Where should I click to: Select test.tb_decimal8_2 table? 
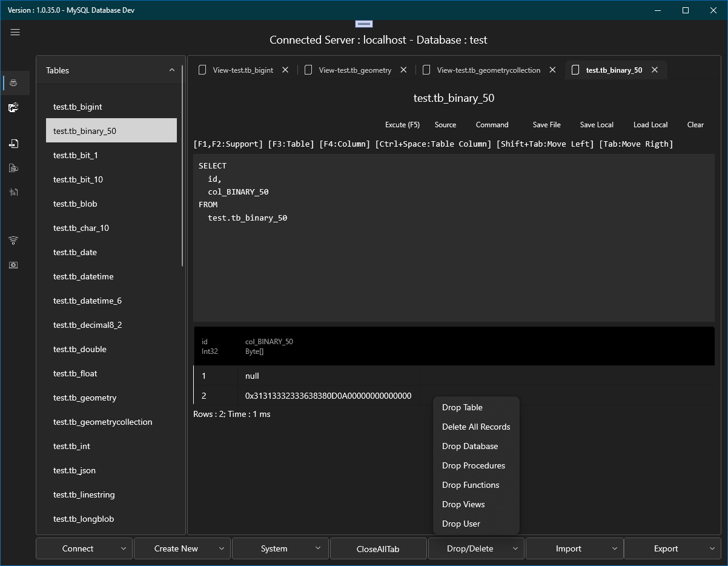[x=111, y=325]
